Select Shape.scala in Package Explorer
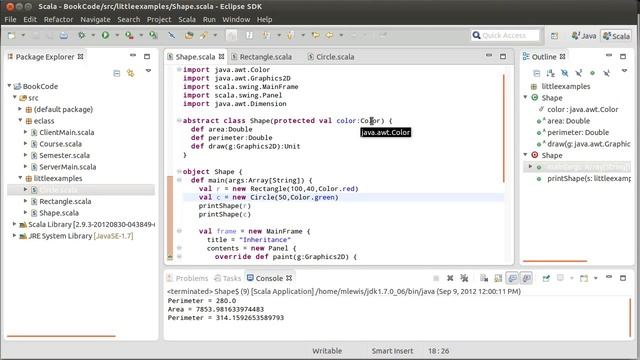640x360 pixels. (59, 213)
